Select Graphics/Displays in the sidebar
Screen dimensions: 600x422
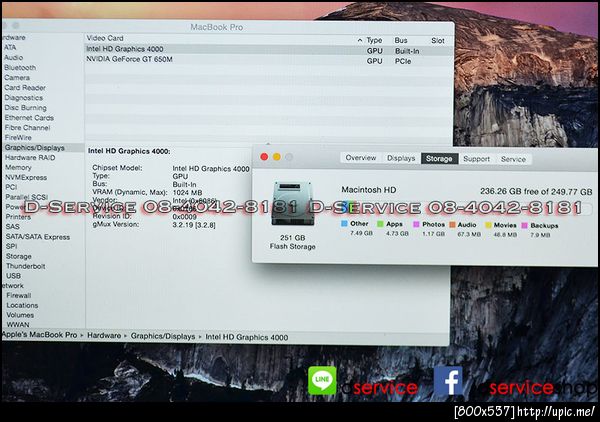[x=34, y=148]
